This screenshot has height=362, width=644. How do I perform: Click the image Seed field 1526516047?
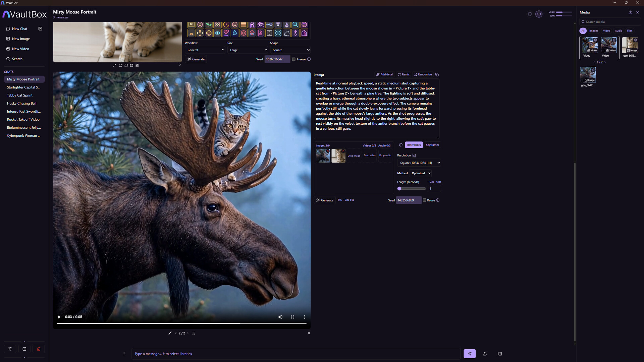277,59
